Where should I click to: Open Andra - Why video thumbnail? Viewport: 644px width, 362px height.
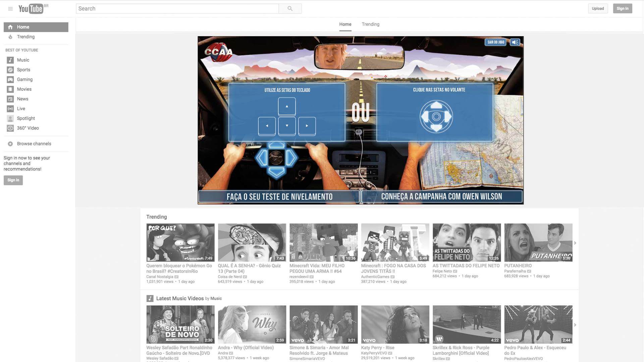click(252, 324)
